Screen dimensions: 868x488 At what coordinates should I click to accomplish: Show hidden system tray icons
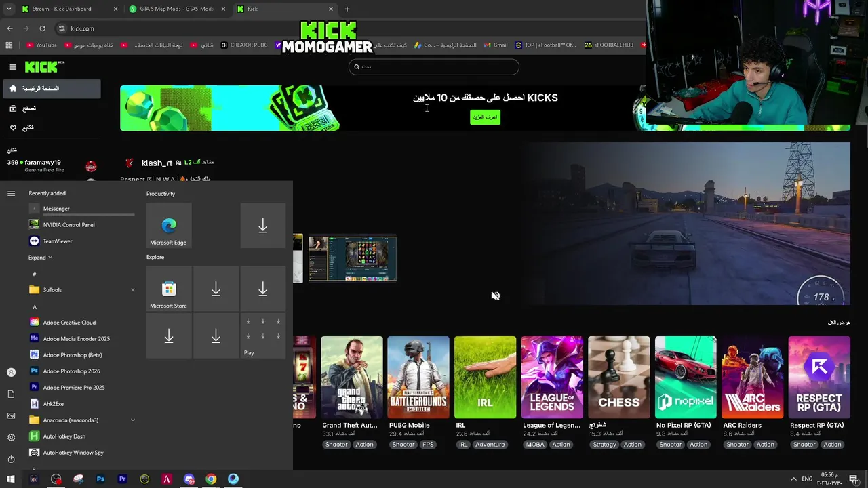(794, 479)
